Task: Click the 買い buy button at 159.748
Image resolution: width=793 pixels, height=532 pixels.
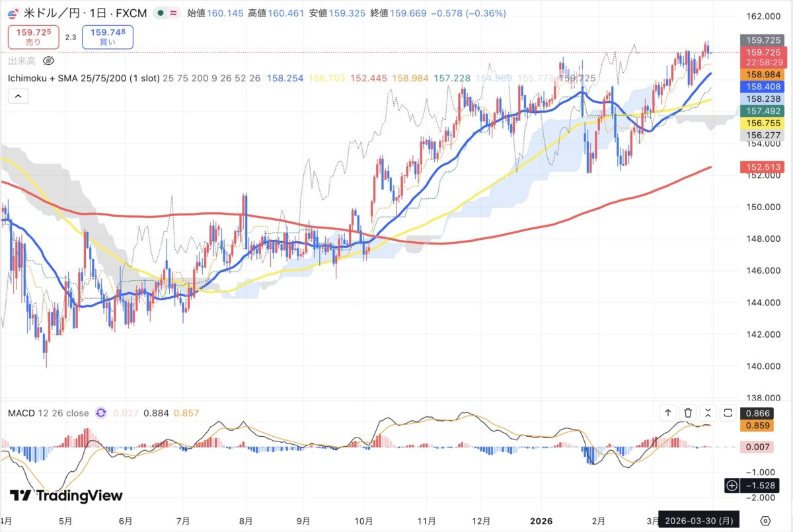Action: point(108,37)
